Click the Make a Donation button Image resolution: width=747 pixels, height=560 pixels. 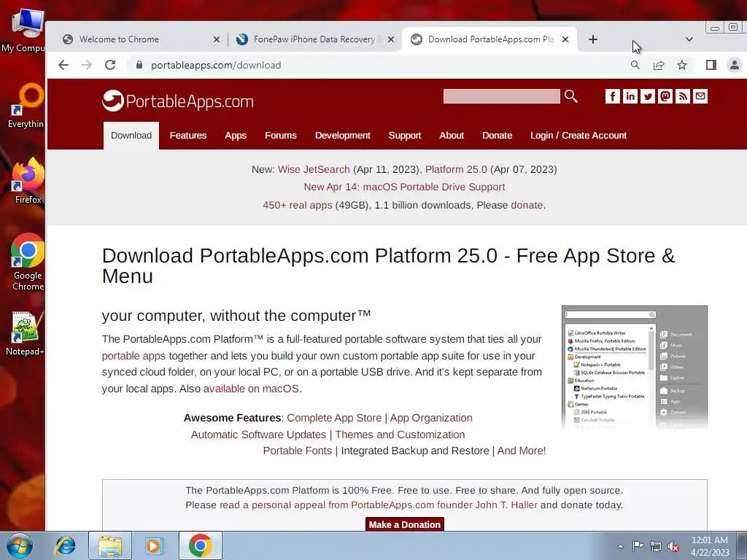[x=404, y=524]
